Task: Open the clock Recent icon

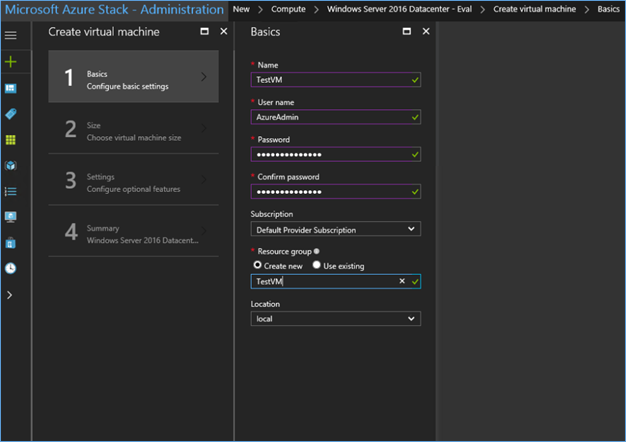Action: click(x=11, y=268)
